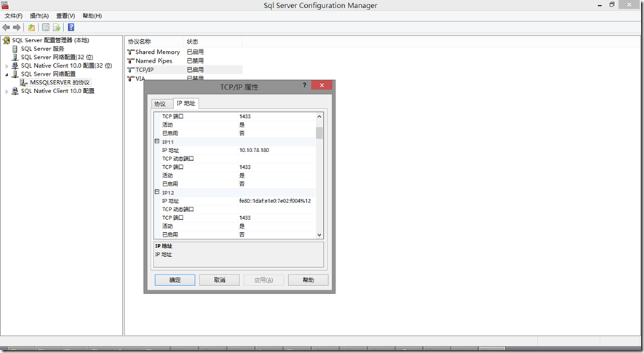644x353 pixels.
Task: Click the 活动 value 是 under IP12
Action: [242, 226]
